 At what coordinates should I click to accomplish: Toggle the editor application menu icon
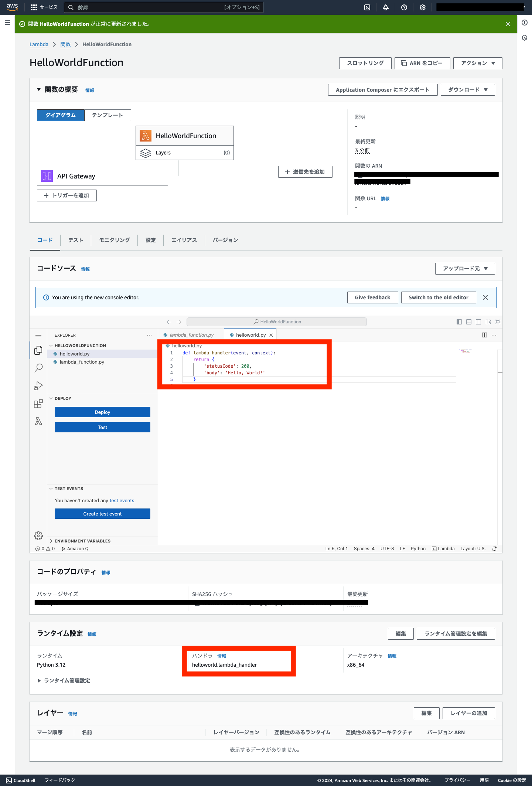pos(38,335)
